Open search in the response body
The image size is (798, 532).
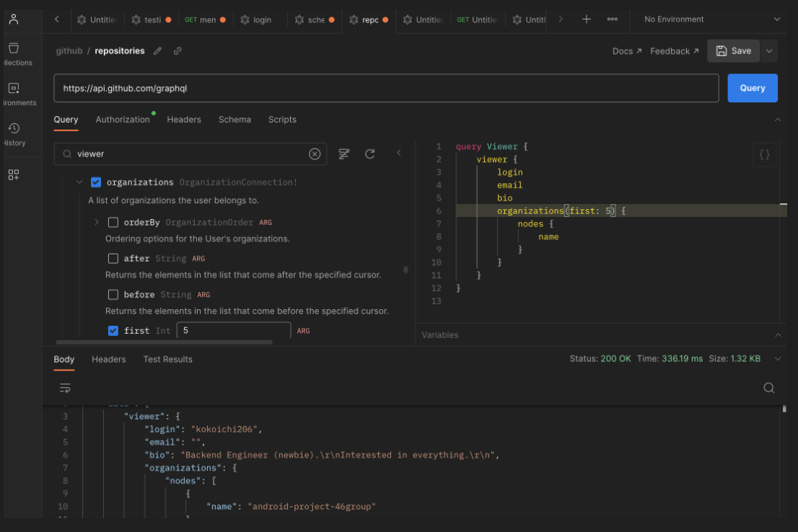[x=768, y=388]
